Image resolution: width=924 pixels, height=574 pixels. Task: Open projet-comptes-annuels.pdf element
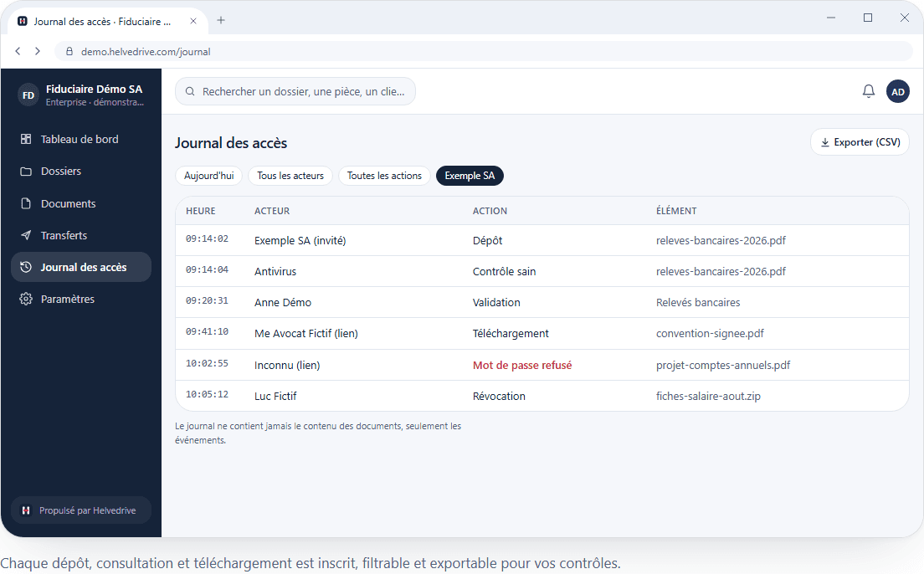click(723, 366)
